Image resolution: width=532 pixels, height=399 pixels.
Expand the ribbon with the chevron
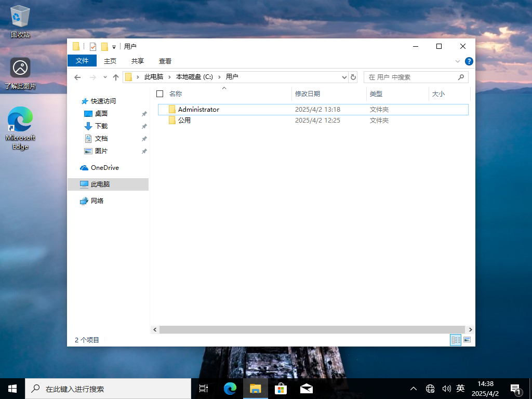point(457,61)
